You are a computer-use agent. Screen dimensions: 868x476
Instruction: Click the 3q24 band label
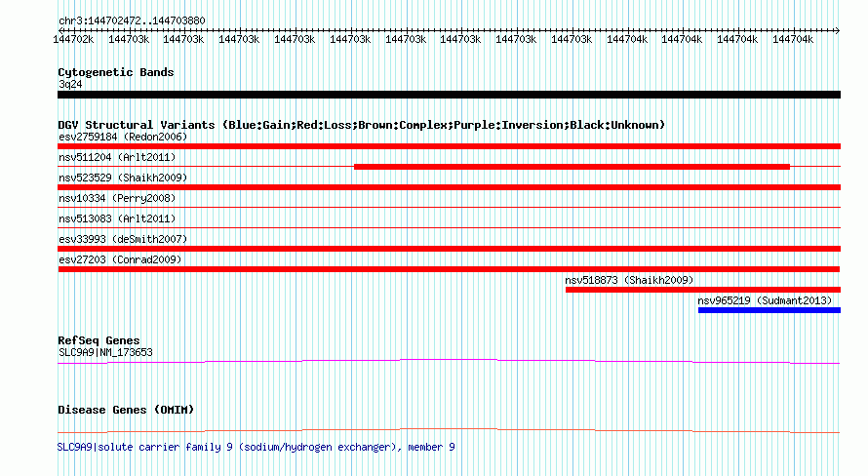point(70,84)
